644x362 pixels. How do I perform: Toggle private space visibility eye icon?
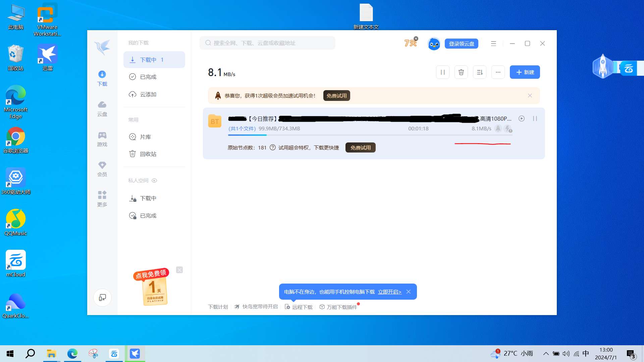pyautogui.click(x=154, y=180)
